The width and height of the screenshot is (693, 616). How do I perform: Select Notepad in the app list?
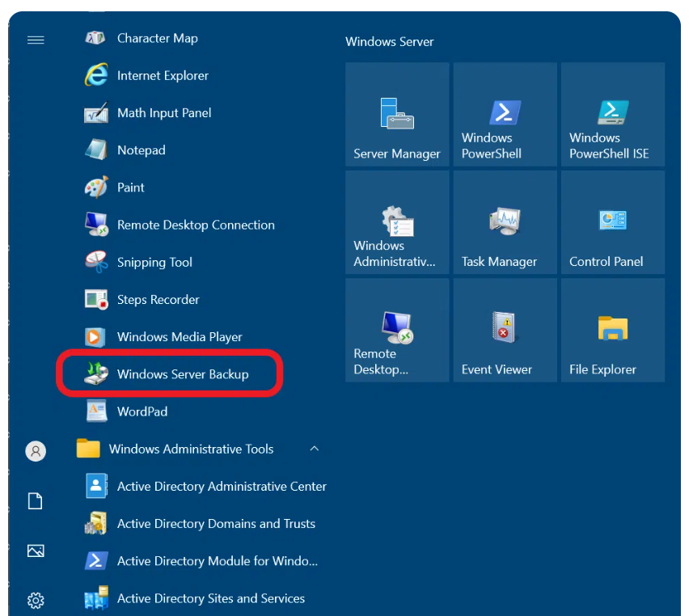pos(141,150)
